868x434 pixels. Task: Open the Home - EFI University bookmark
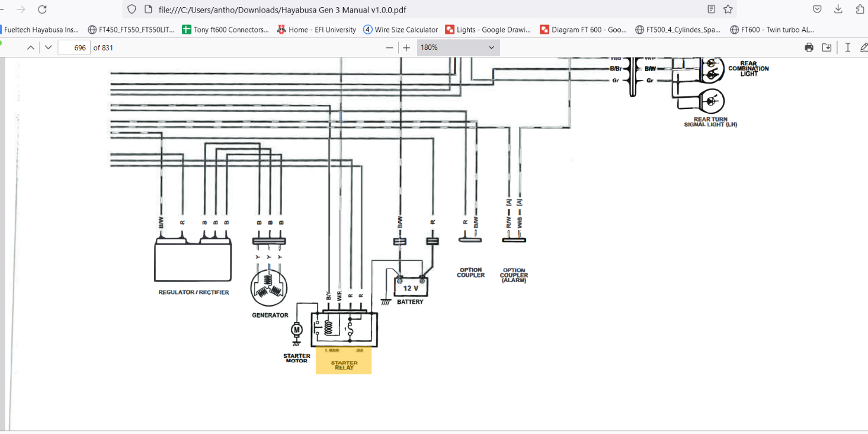coord(316,30)
